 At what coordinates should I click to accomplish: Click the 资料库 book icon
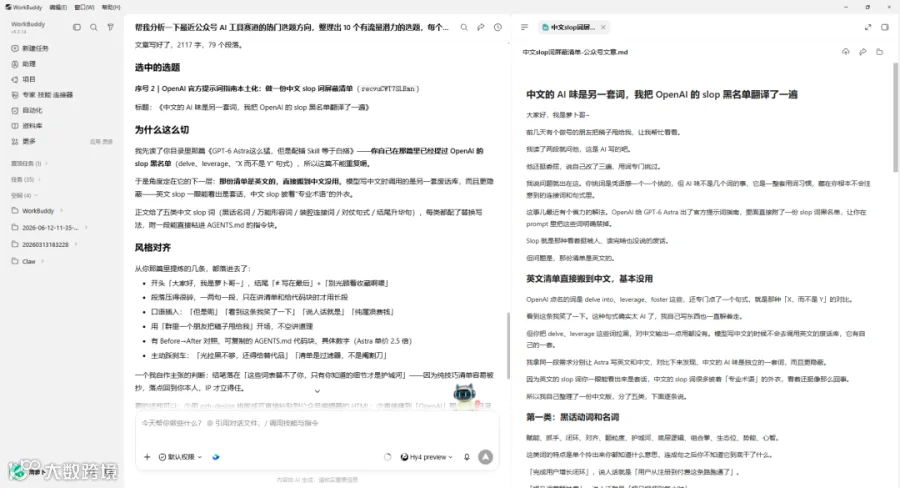pos(15,126)
